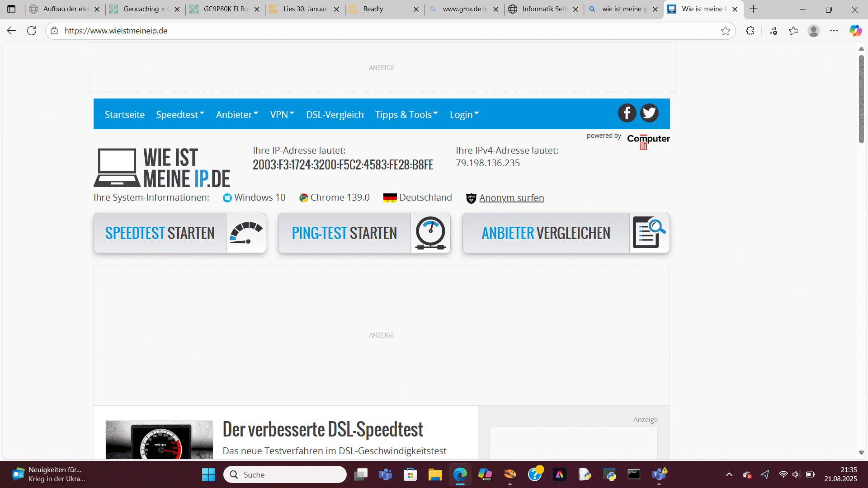
Task: Add page to favorites star icon
Action: (726, 31)
